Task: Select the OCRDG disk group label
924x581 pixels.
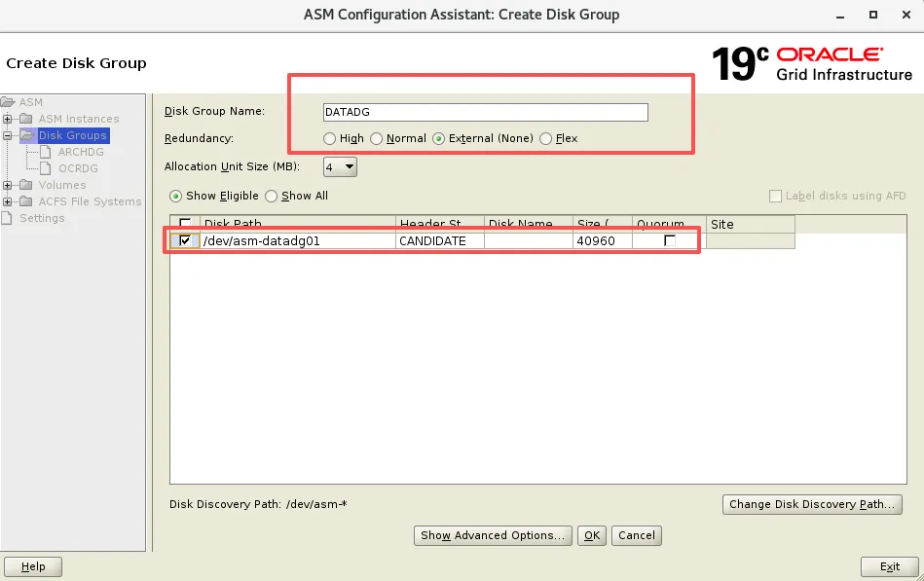Action: click(78, 168)
